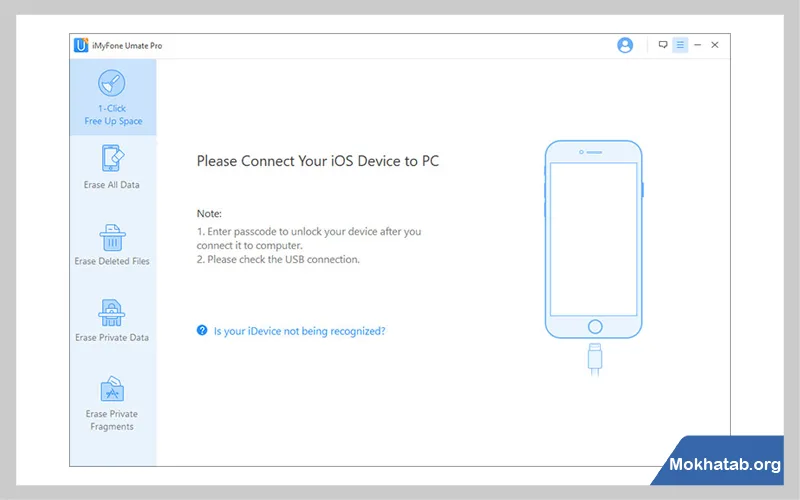Open the hamburger menu in title bar
Viewport: 800px width, 500px height.
click(x=680, y=45)
